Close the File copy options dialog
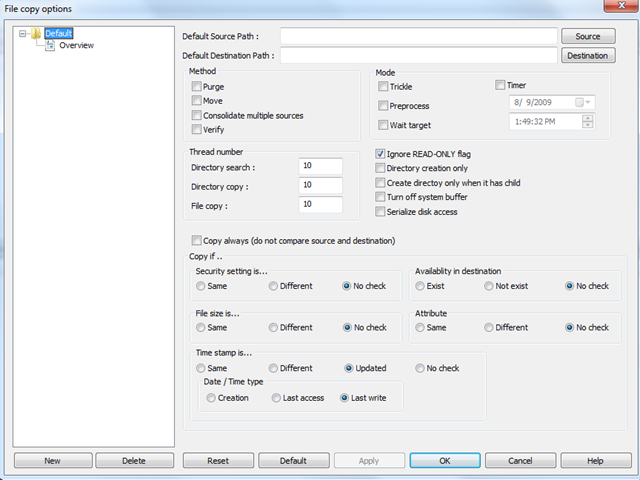Viewport: 640px width, 480px height. tap(609, 8)
